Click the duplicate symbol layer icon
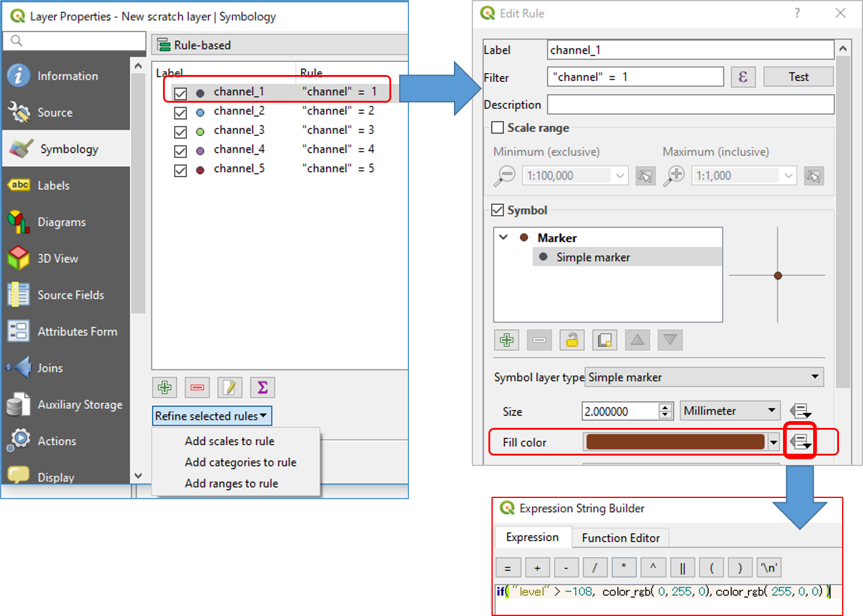The image size is (863, 616). 604,340
